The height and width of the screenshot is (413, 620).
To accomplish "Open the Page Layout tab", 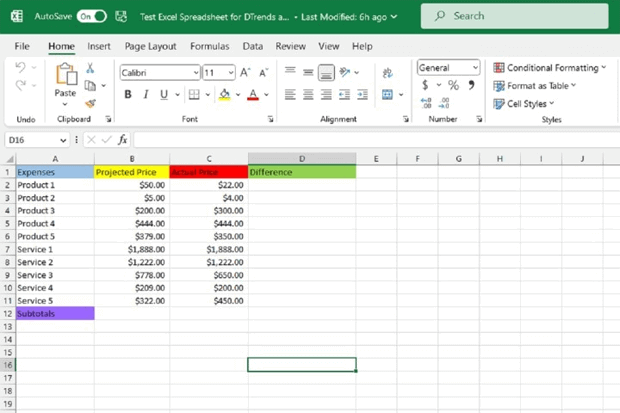I will click(x=151, y=46).
